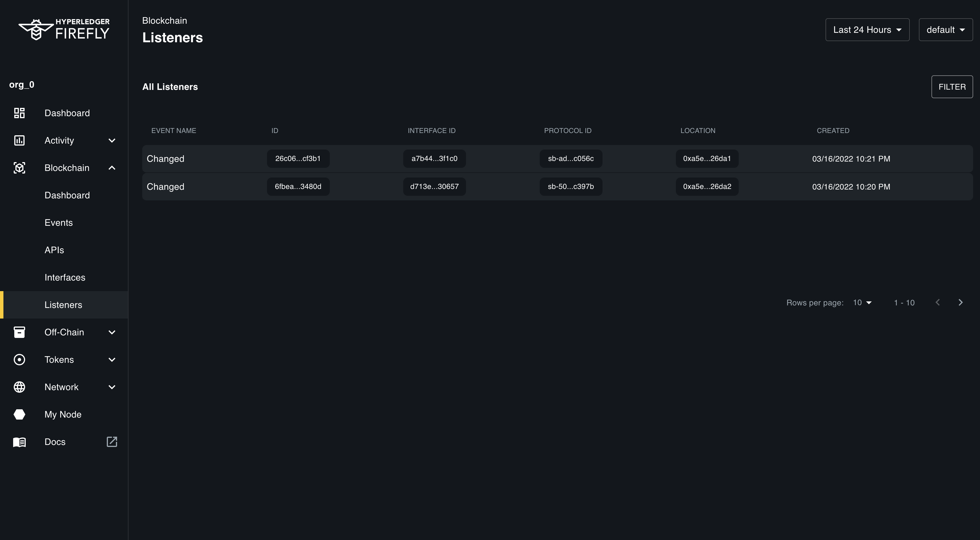Open the default namespace selector
This screenshot has width=980, height=540.
[946, 29]
